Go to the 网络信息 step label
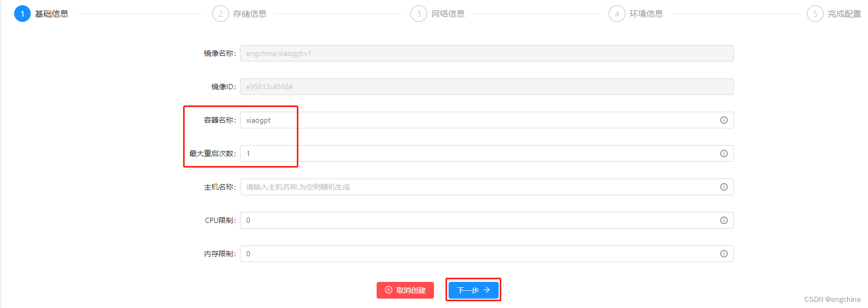 click(x=448, y=14)
